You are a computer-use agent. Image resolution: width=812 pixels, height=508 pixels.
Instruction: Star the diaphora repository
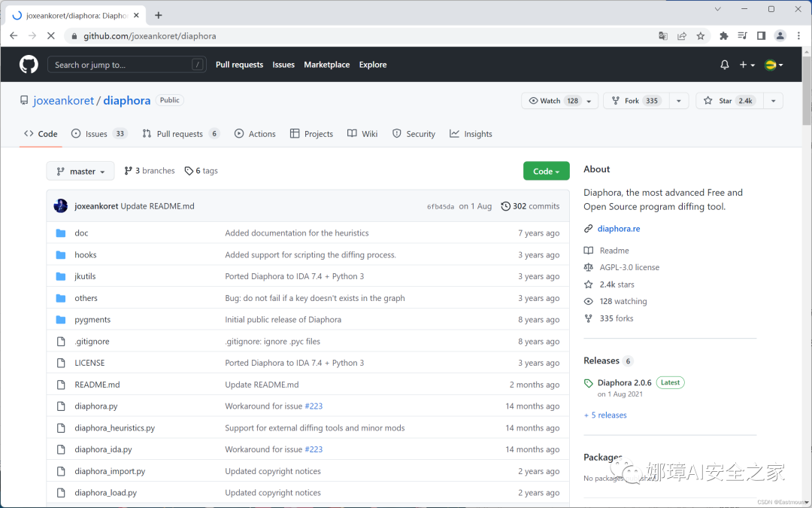tap(729, 101)
